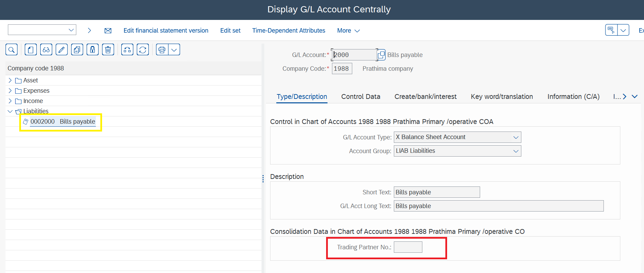Expand the Expenses folder
Image resolution: width=644 pixels, height=273 pixels.
(10, 91)
